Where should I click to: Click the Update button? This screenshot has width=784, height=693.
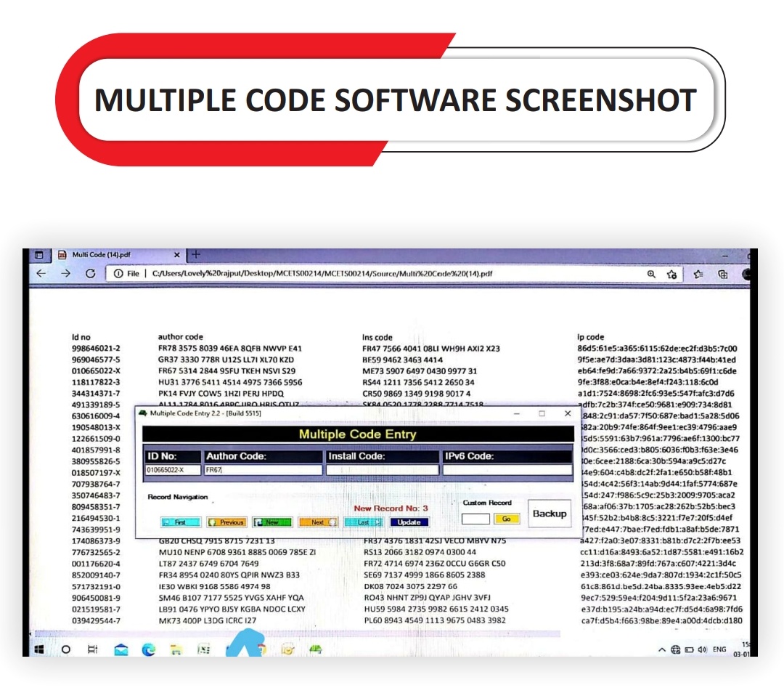[409, 522]
